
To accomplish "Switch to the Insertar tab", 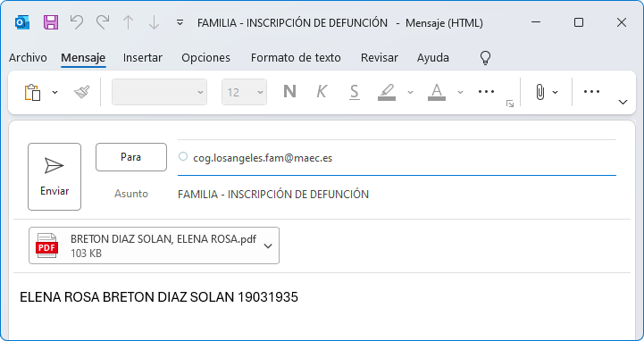I will pos(143,58).
